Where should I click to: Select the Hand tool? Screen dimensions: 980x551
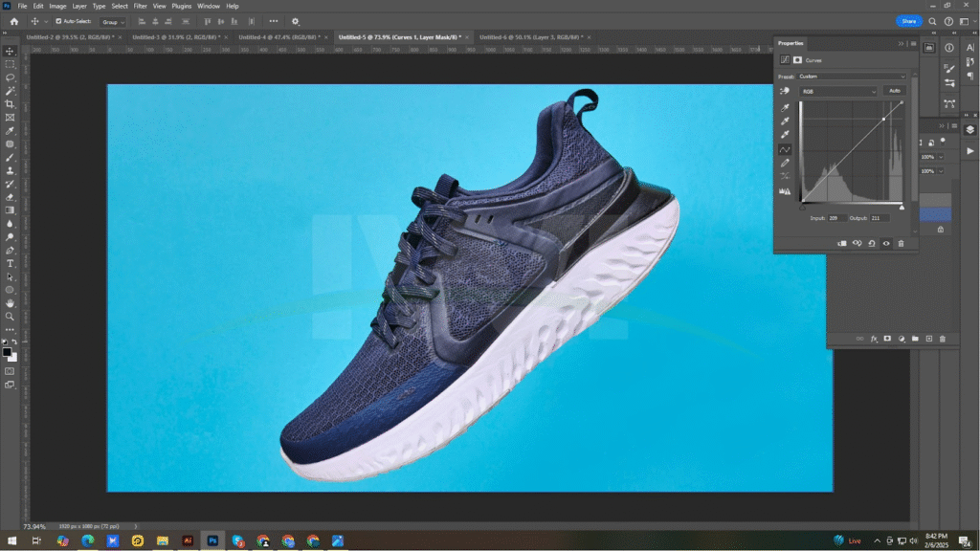[10, 303]
